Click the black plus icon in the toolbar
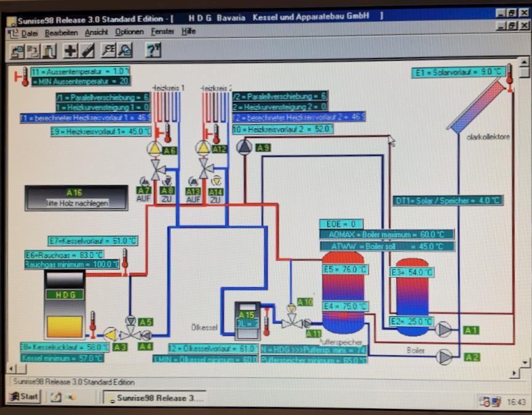 coord(70,51)
